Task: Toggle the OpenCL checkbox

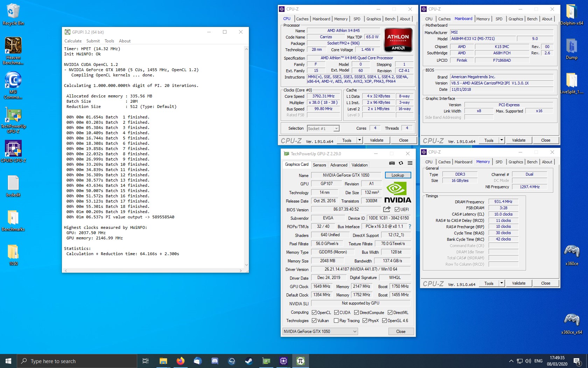Action: pos(314,313)
